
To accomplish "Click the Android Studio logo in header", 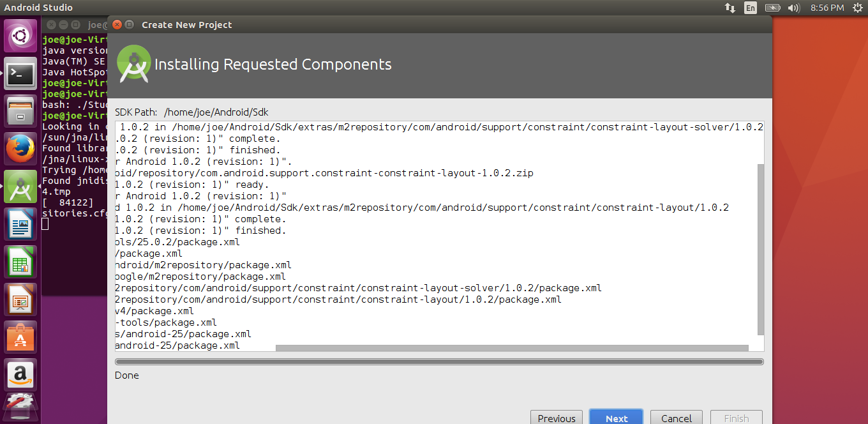I will (x=134, y=63).
